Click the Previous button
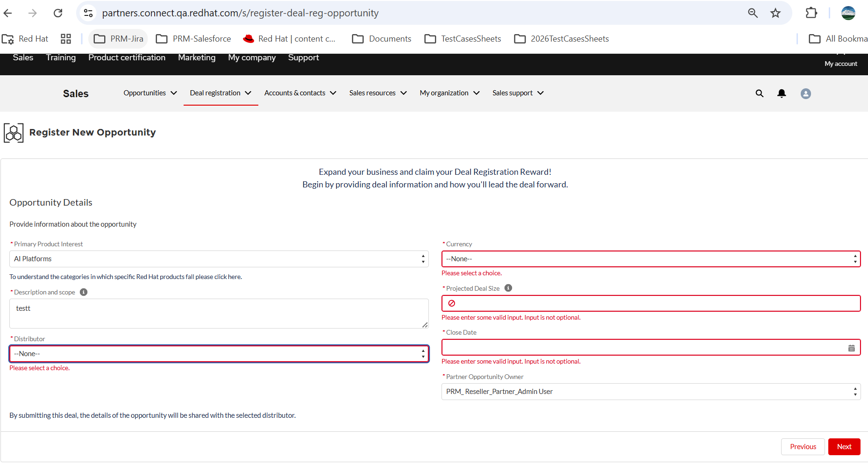This screenshot has width=868, height=465. pyautogui.click(x=803, y=447)
